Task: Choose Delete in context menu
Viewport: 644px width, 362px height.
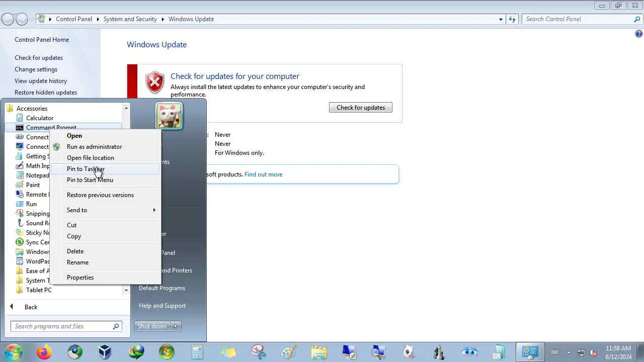Action: click(x=75, y=251)
